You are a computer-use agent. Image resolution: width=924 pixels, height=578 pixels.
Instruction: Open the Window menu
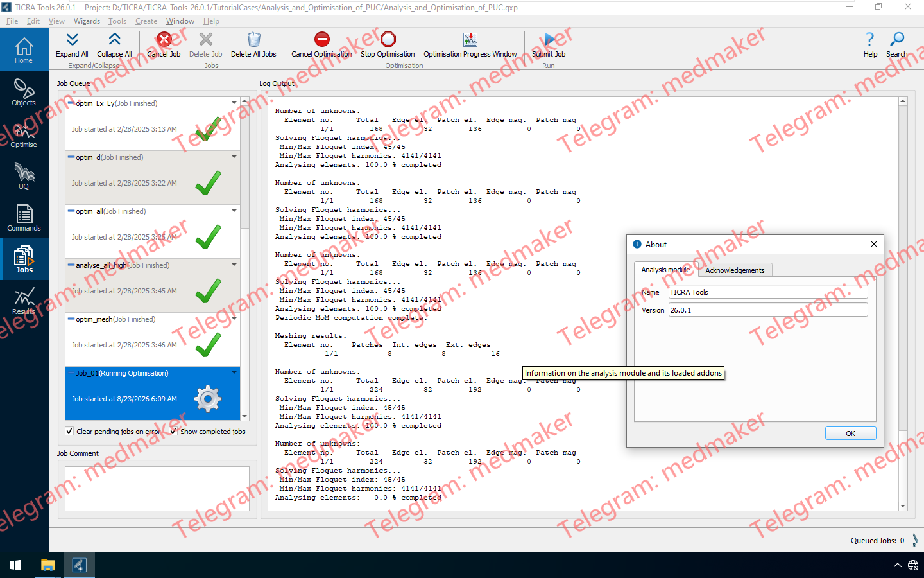(180, 21)
